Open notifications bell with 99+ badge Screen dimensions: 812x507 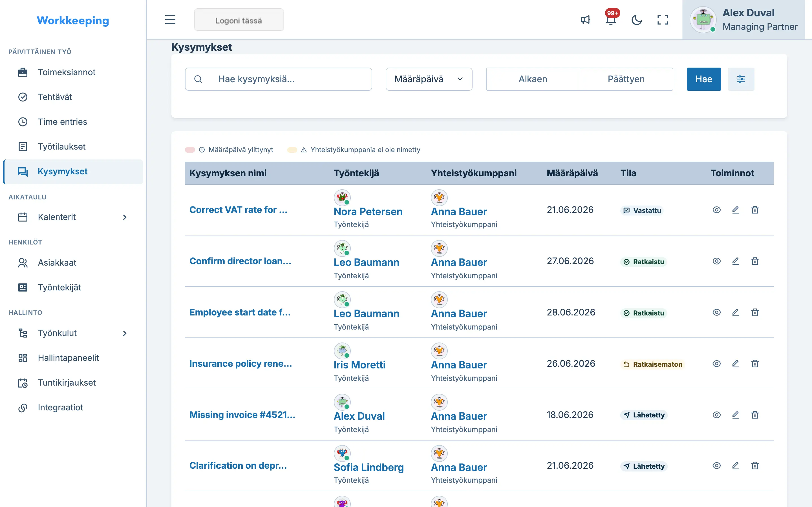[x=611, y=20]
